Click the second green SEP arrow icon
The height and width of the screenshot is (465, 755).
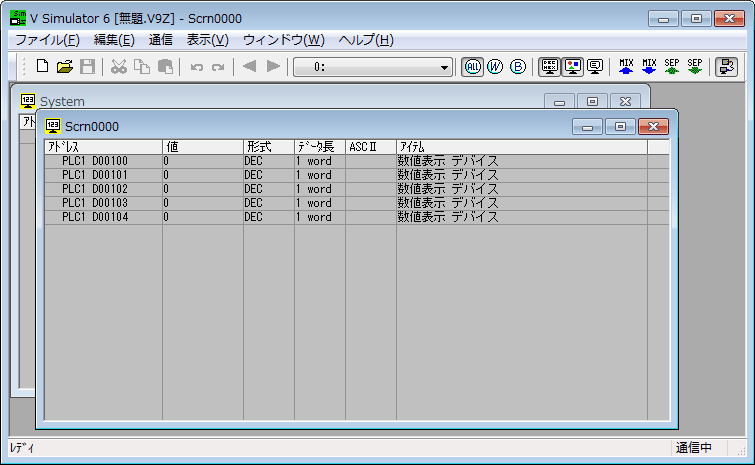tap(695, 67)
